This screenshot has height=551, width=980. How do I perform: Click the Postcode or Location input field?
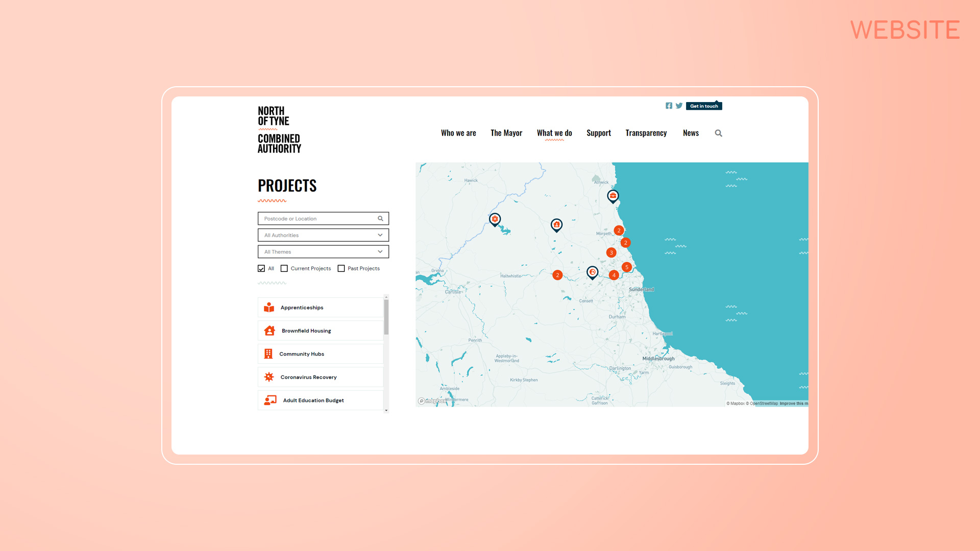tap(323, 218)
